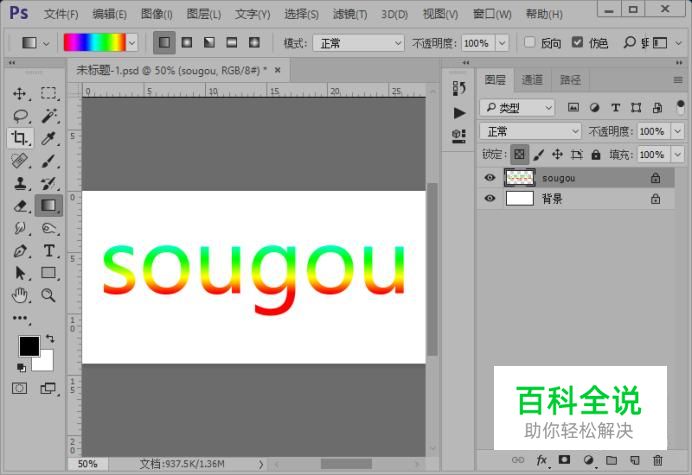Reset default foreground and background colors
Viewport: 692px width, 475px height.
[21, 367]
